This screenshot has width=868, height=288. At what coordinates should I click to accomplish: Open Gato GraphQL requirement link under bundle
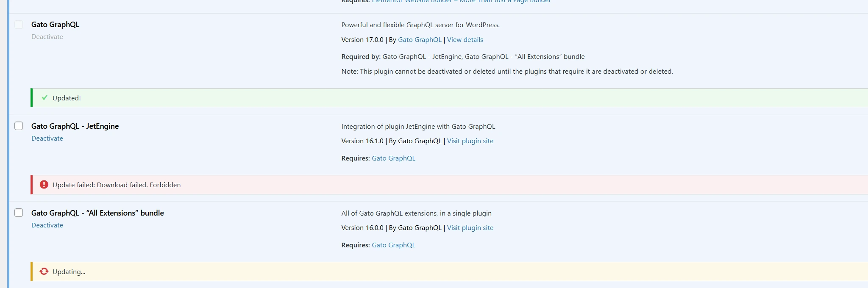(x=393, y=245)
